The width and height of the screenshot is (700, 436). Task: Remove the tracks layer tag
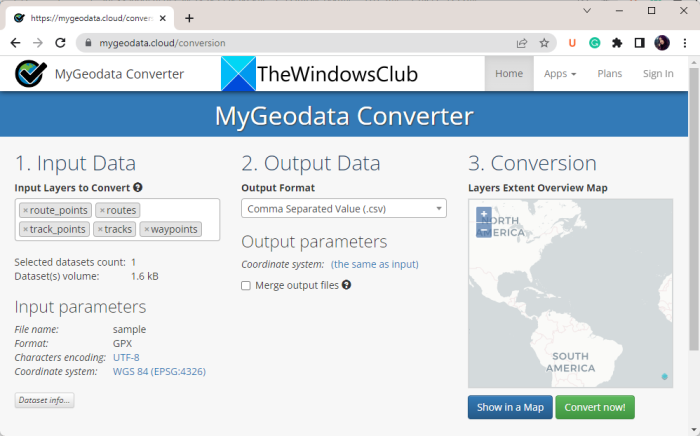point(100,229)
